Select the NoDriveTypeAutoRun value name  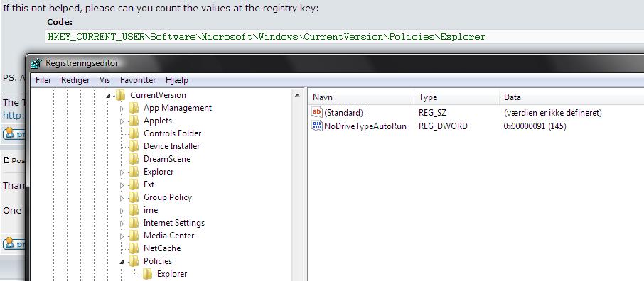(365, 126)
